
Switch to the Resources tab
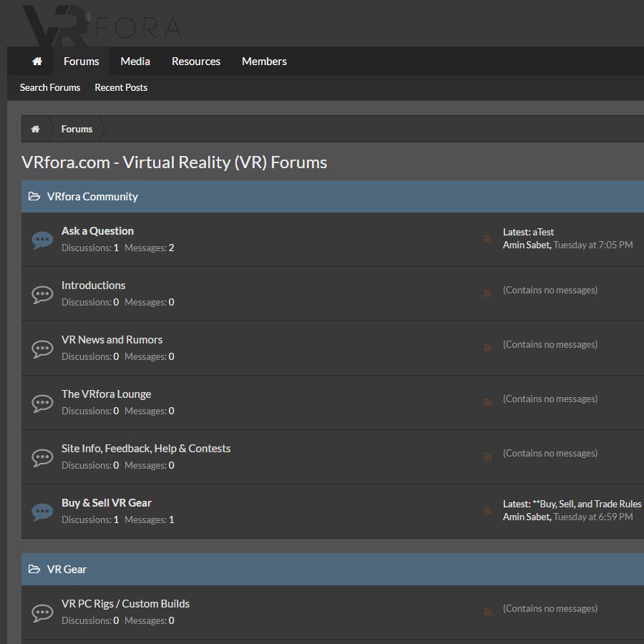[196, 62]
